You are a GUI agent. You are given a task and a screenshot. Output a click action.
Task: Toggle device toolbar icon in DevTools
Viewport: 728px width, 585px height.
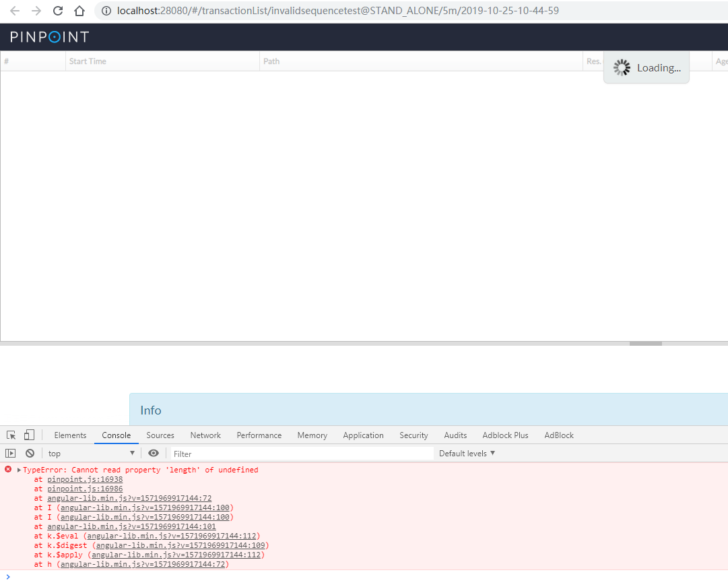pyautogui.click(x=29, y=435)
